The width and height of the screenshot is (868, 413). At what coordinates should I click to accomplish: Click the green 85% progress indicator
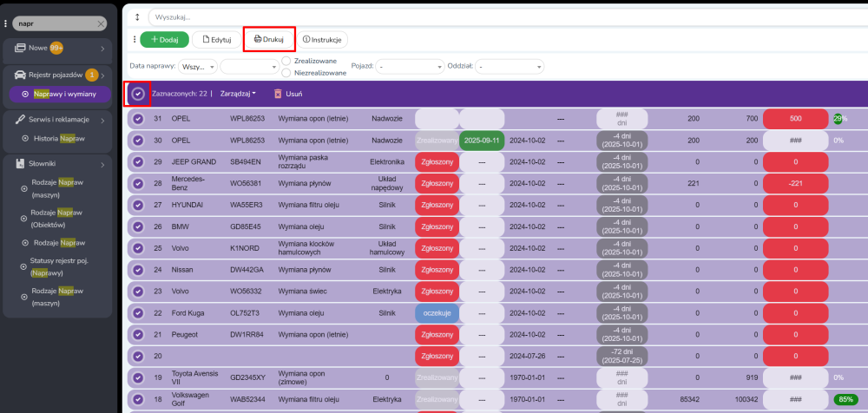(x=844, y=399)
